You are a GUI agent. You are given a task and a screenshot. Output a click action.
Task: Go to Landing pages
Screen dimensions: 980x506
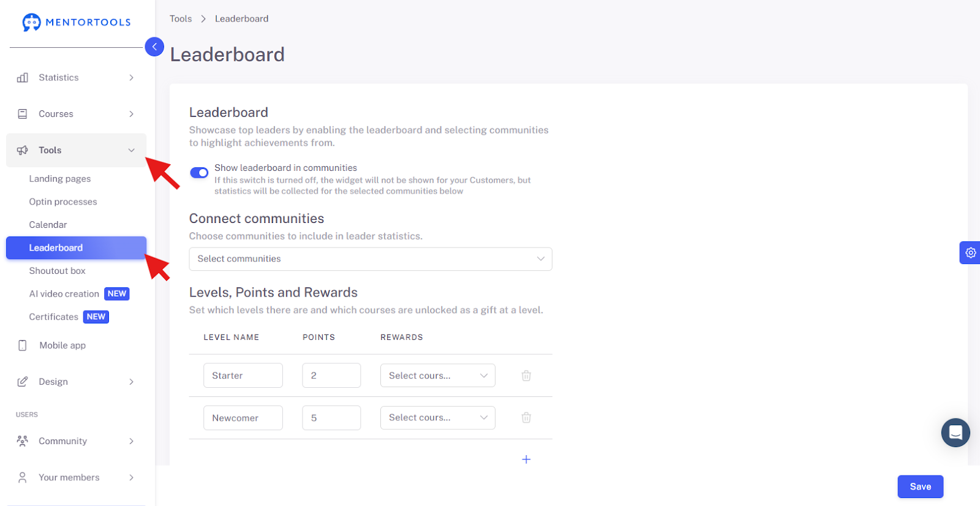pyautogui.click(x=60, y=179)
